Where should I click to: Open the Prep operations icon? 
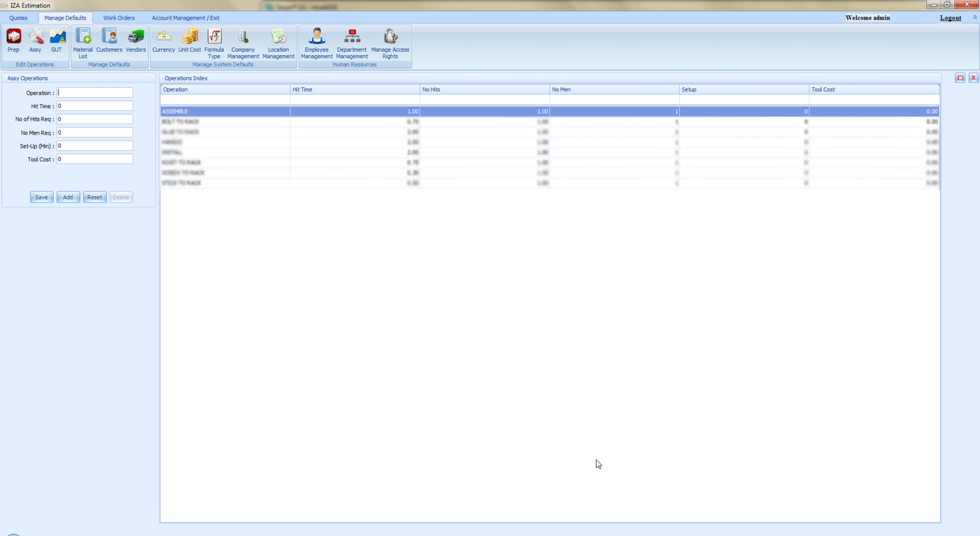click(13, 40)
